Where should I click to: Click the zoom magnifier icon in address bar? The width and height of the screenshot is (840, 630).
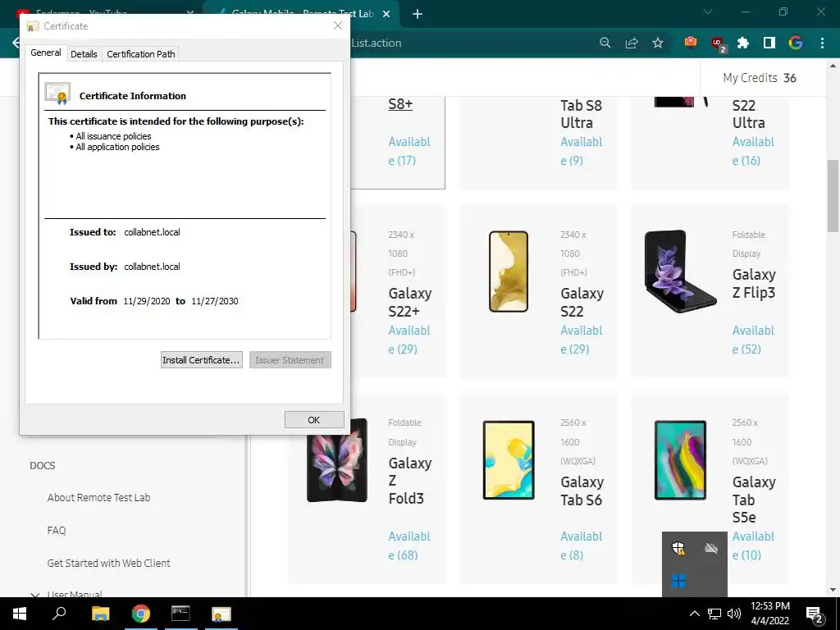[x=605, y=43]
